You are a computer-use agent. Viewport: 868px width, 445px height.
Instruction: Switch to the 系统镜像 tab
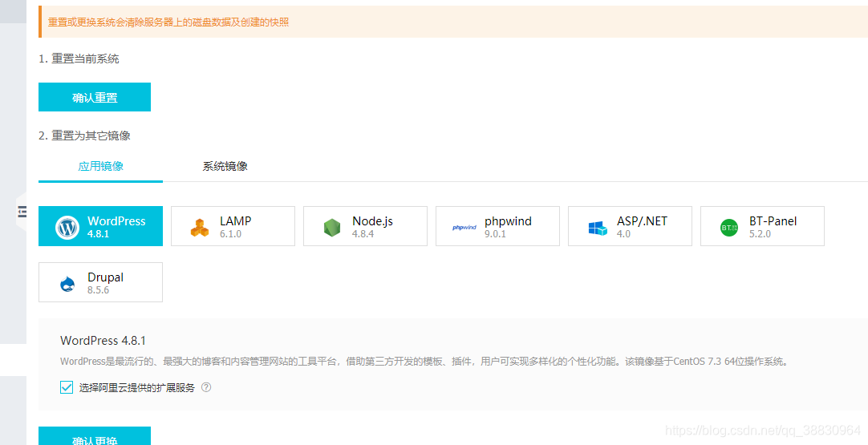coord(225,166)
